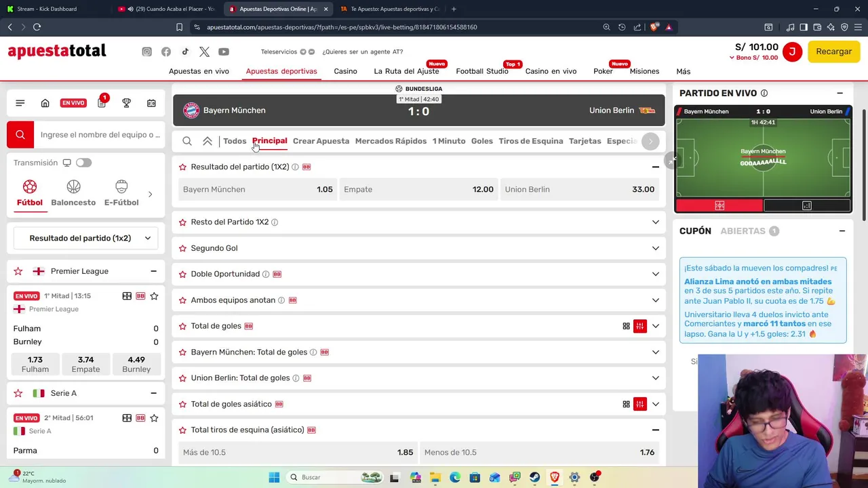Open the trophy competitions icon

pyautogui.click(x=126, y=103)
